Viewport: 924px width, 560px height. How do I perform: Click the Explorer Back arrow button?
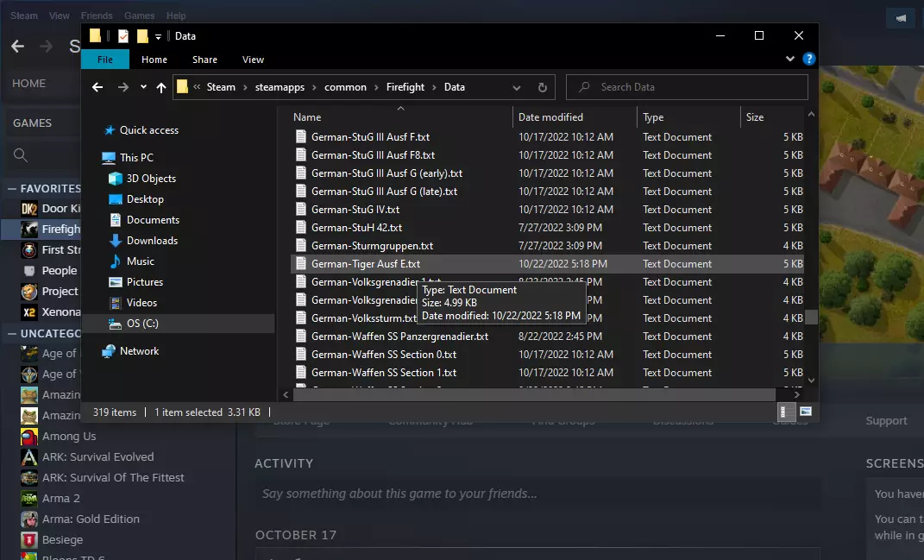(97, 87)
